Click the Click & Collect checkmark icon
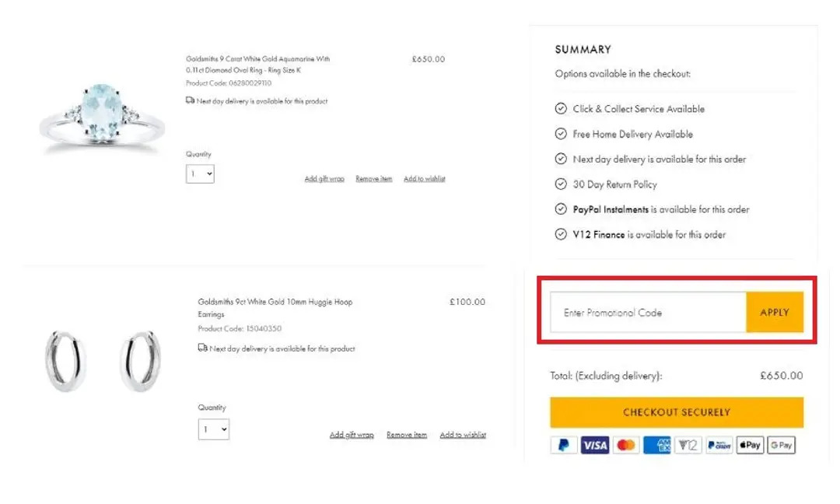Screen dimensions: 840x504 pos(561,109)
